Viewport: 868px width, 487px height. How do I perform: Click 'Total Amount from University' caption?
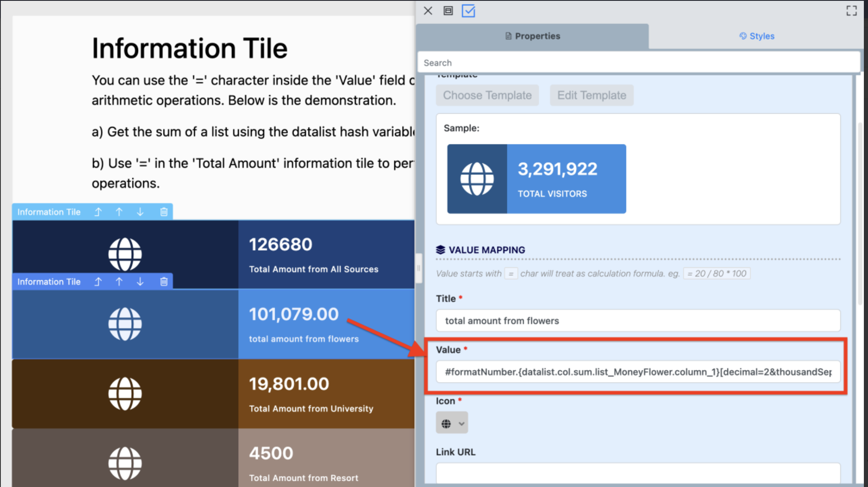click(x=311, y=408)
